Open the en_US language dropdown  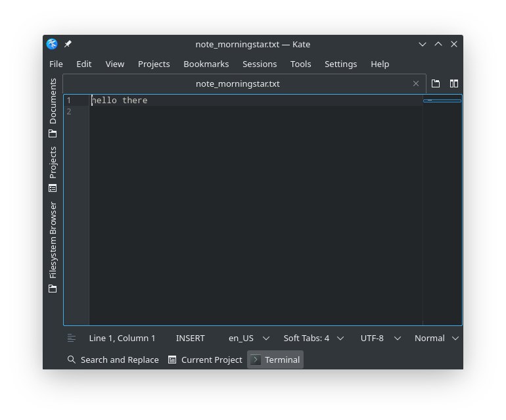click(x=248, y=338)
